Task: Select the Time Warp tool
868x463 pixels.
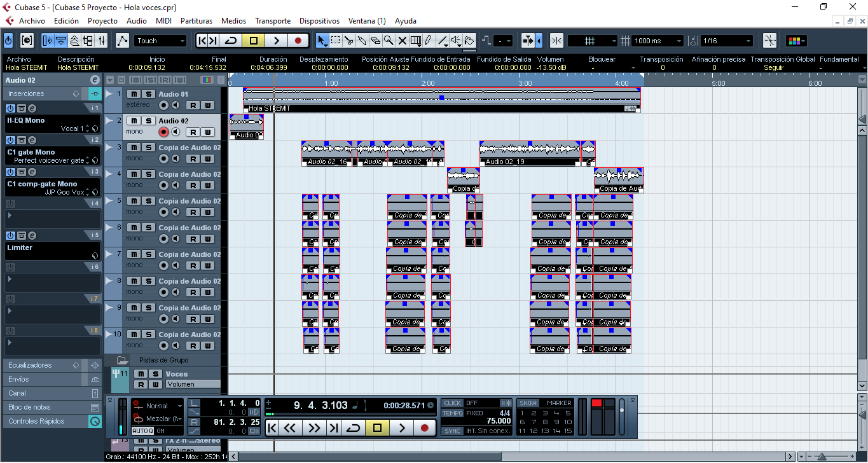Action: coord(416,41)
